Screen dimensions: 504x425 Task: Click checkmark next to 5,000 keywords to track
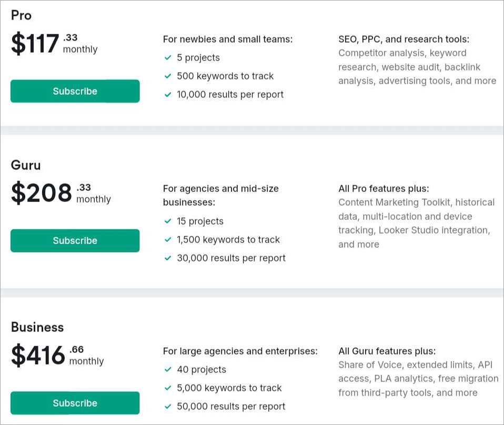[168, 388]
